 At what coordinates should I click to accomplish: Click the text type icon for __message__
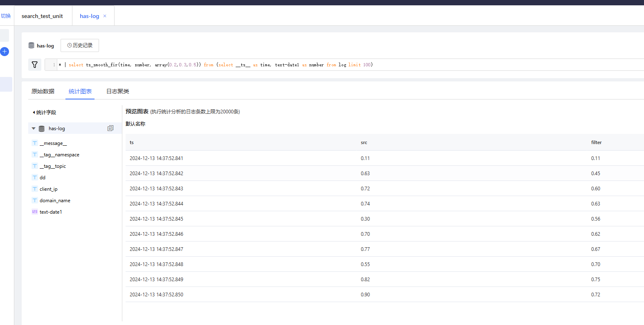coord(35,143)
